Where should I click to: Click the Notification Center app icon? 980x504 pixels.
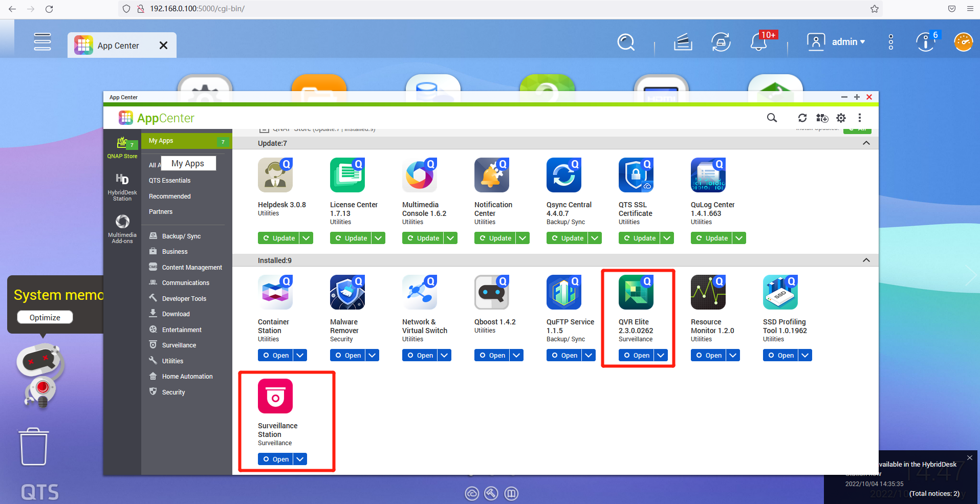[492, 175]
